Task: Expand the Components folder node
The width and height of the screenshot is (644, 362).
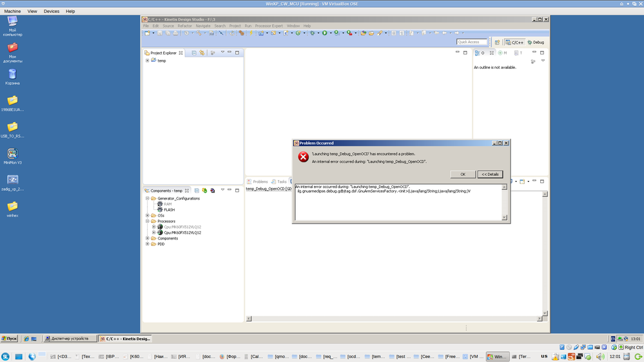Action: pyautogui.click(x=148, y=238)
